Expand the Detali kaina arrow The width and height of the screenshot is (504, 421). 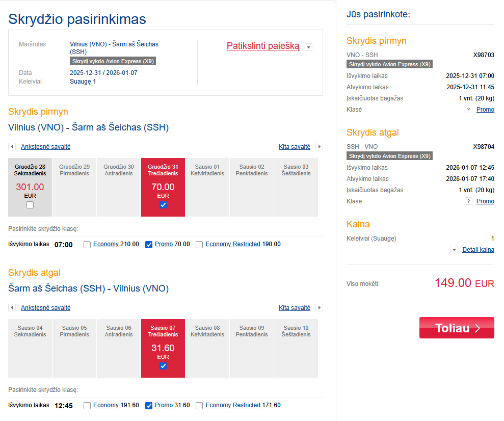(x=454, y=250)
